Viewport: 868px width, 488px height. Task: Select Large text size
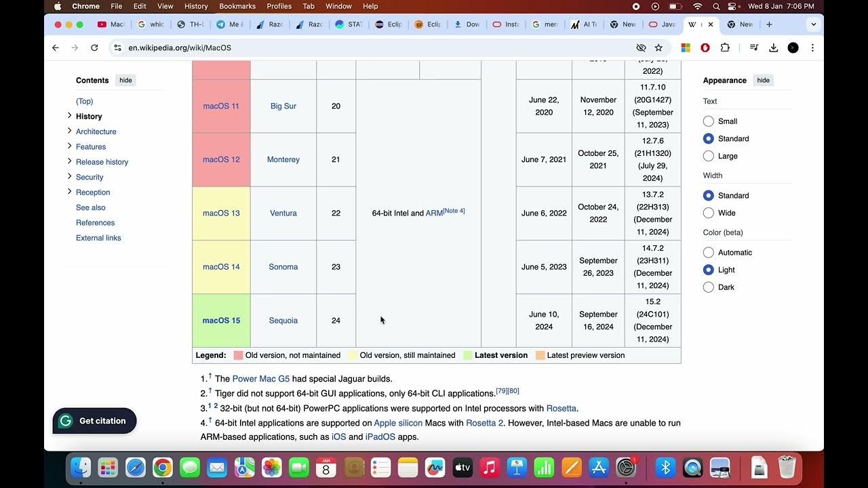tap(709, 156)
